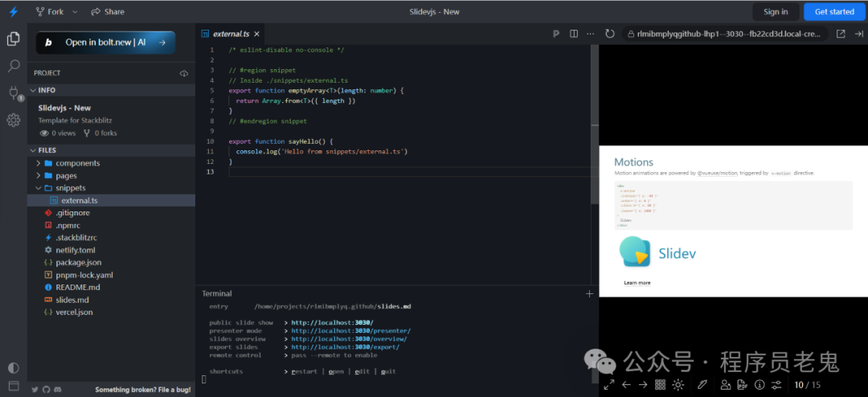This screenshot has height=397, width=868.
Task: Collapse the FILES section
Action: click(111, 150)
